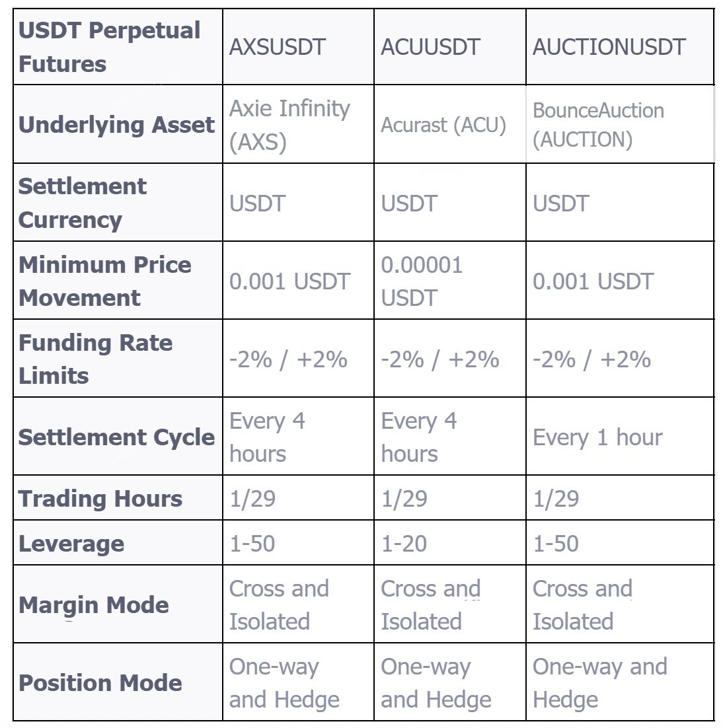
Task: Select the Settlement Currency row label
Action: coord(83,203)
